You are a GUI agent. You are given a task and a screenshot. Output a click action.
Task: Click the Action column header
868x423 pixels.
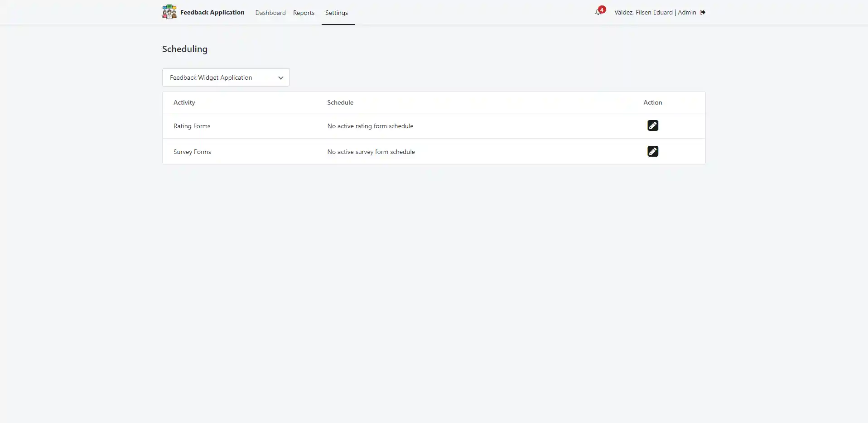653,102
